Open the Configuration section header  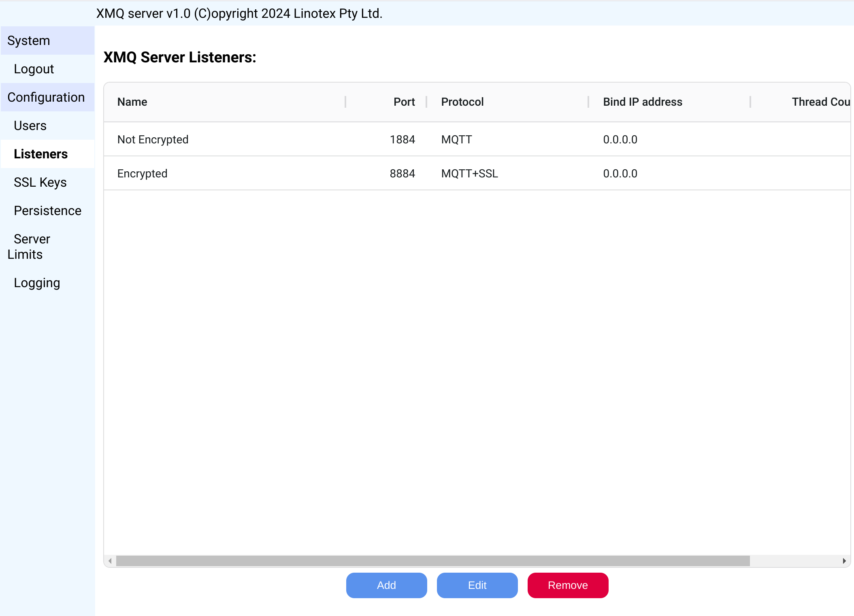[47, 97]
